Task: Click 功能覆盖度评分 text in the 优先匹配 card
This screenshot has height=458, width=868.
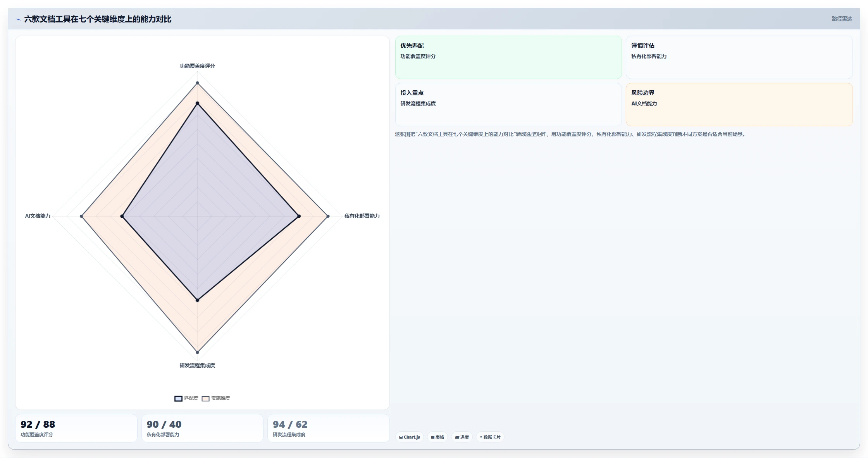Action: 418,56
